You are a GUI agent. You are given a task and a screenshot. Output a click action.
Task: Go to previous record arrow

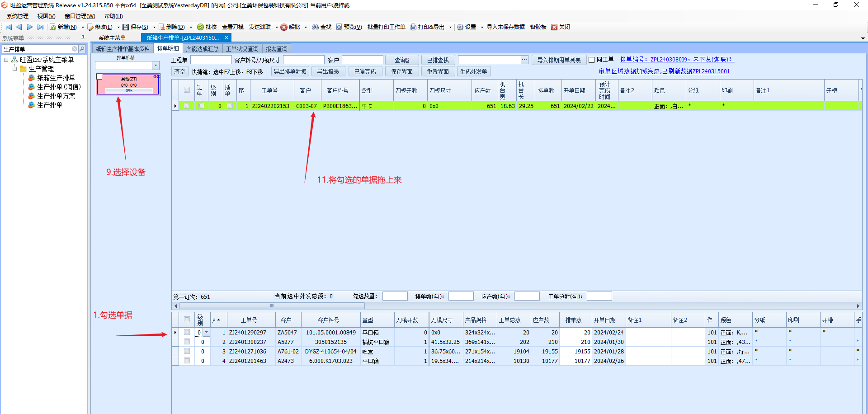click(19, 27)
